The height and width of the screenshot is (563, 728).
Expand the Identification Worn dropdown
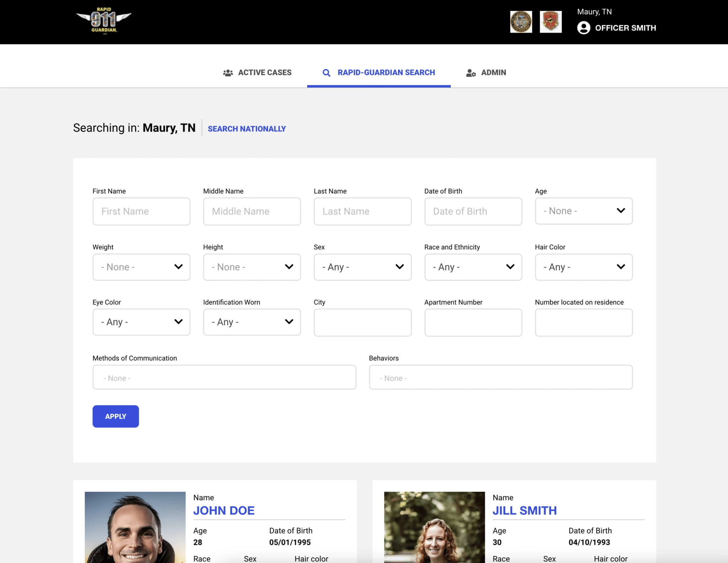252,322
